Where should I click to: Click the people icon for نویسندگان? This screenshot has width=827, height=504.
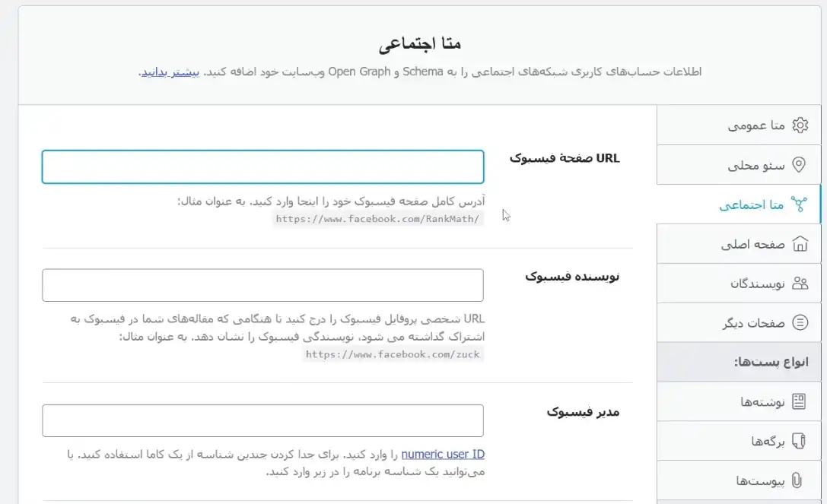800,283
